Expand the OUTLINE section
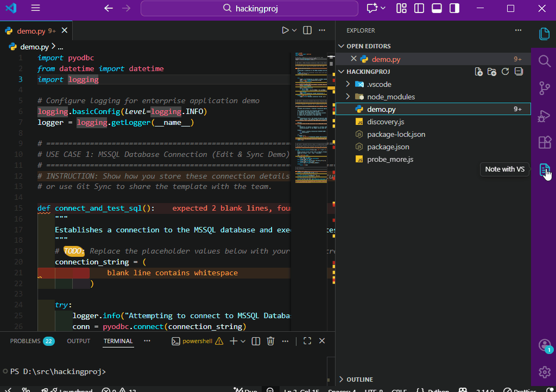Image resolution: width=556 pixels, height=392 pixels. coord(359,380)
